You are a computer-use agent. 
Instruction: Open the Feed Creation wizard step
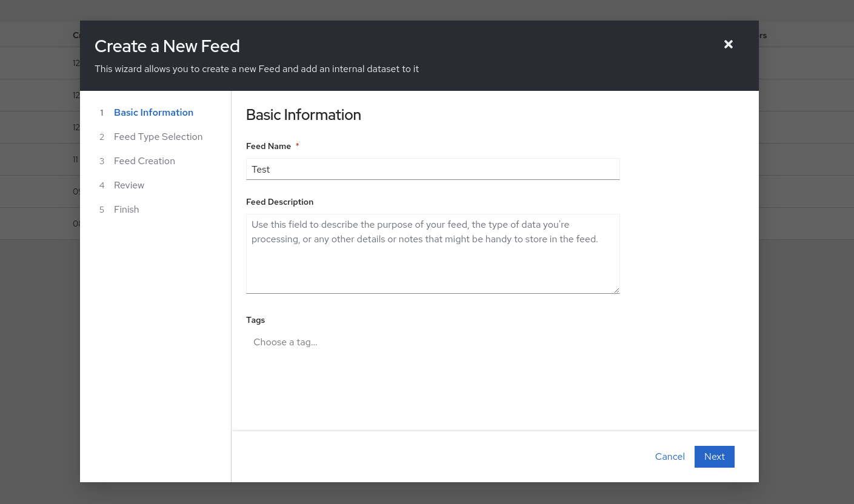coord(144,161)
